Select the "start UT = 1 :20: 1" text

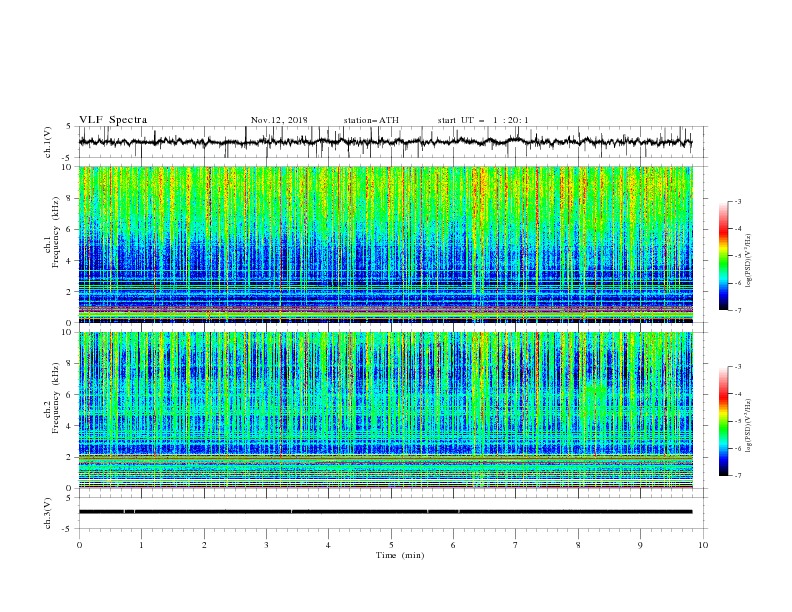click(x=483, y=120)
